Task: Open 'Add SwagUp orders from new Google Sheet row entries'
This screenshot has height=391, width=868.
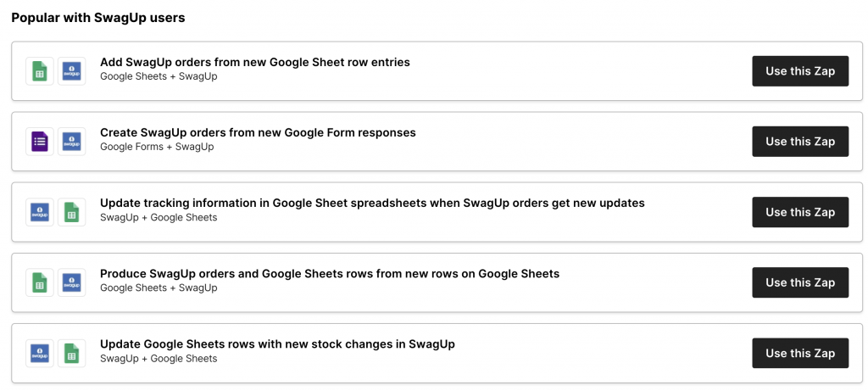Action: (x=254, y=63)
